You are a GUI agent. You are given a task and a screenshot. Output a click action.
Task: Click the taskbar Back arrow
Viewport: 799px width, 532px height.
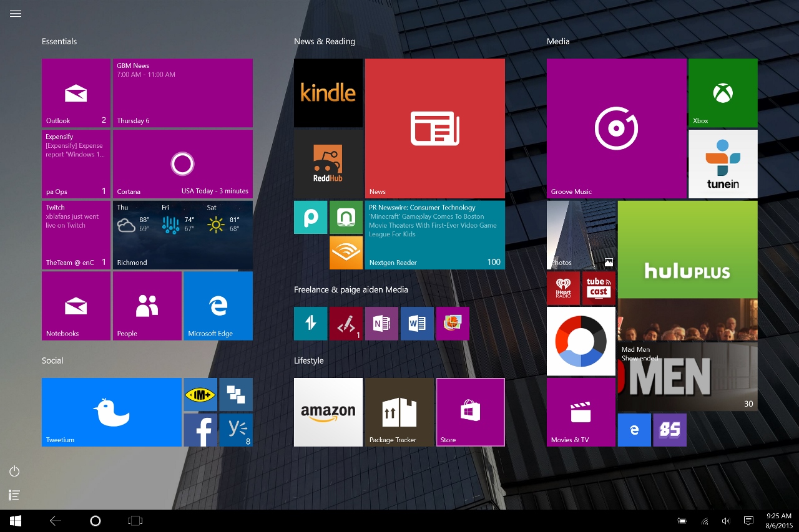(x=55, y=521)
